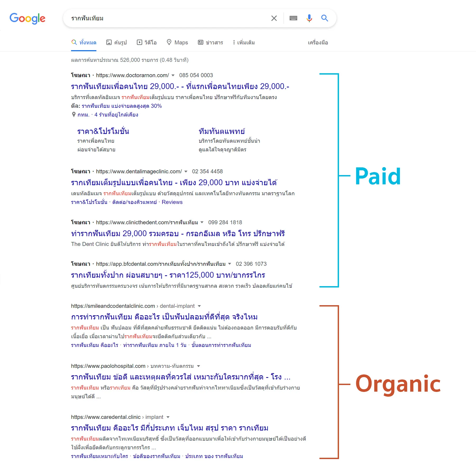Click the https://www.paolohospital.com URL text
The image size is (476, 476).
tap(108, 366)
